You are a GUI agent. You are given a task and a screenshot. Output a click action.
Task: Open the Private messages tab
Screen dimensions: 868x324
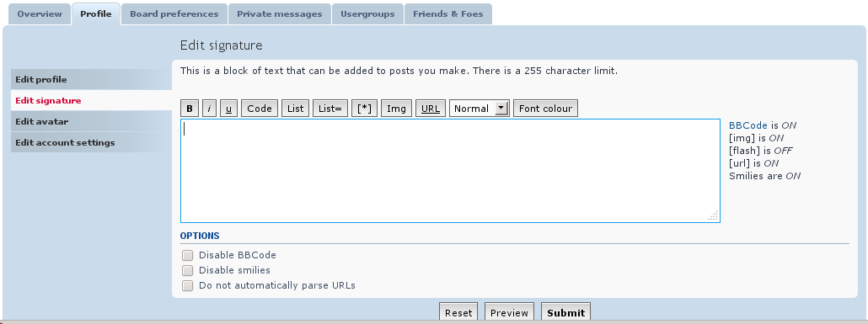(x=280, y=14)
